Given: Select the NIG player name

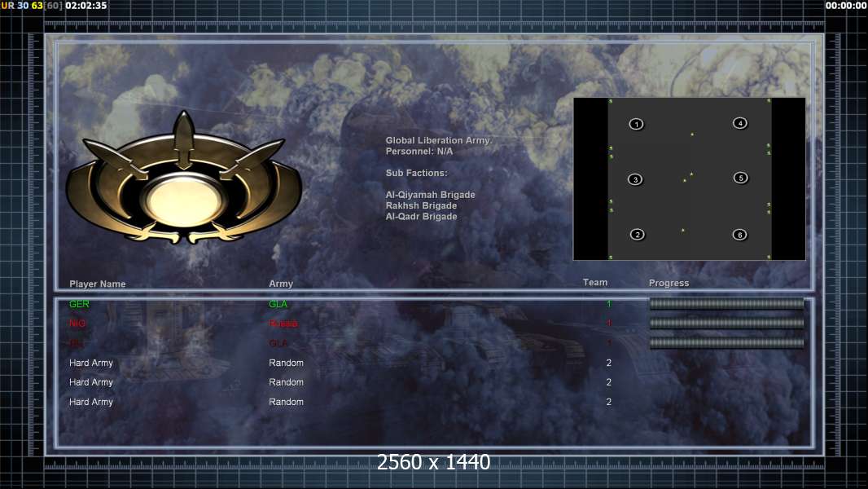Looking at the screenshot, I should point(77,324).
